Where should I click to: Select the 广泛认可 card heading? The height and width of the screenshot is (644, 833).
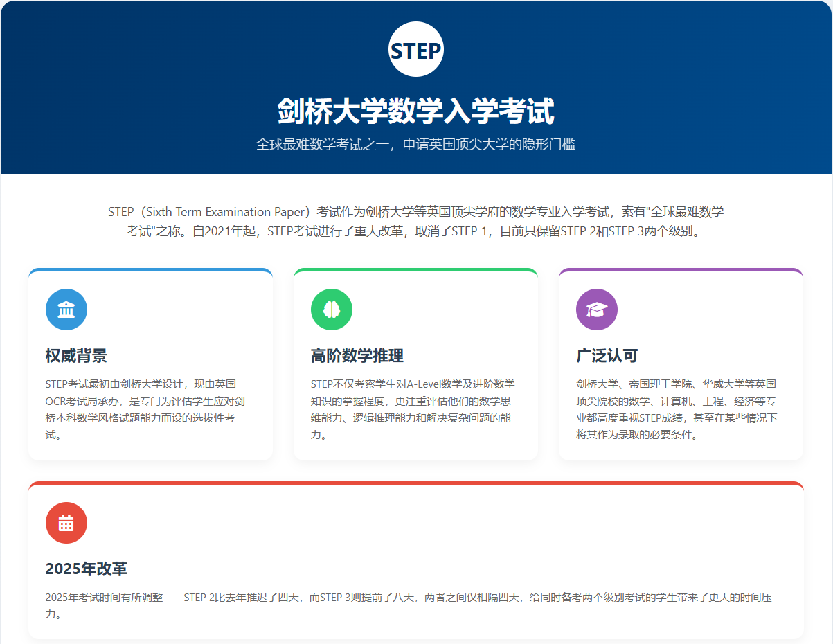tap(607, 356)
